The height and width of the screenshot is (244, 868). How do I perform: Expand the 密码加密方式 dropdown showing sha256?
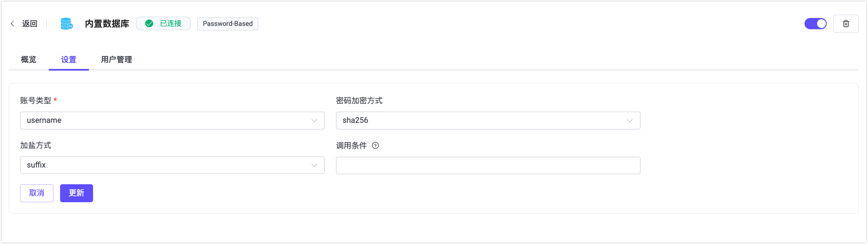pos(488,120)
